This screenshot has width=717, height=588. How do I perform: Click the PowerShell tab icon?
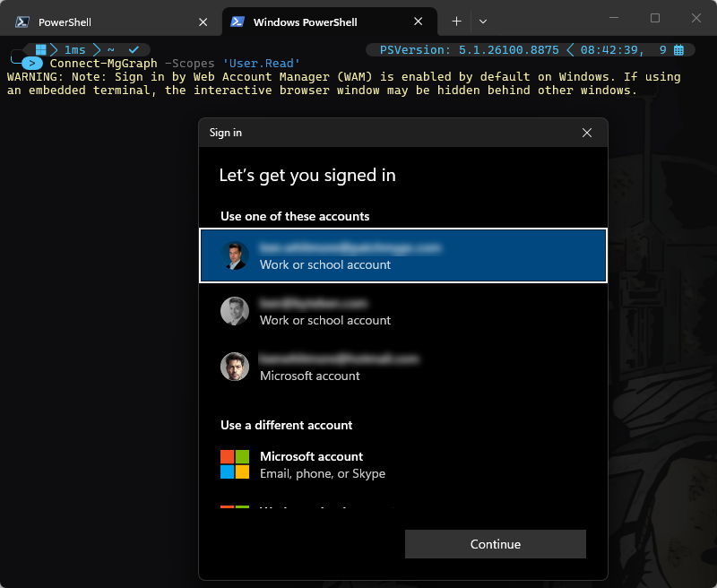tap(22, 22)
